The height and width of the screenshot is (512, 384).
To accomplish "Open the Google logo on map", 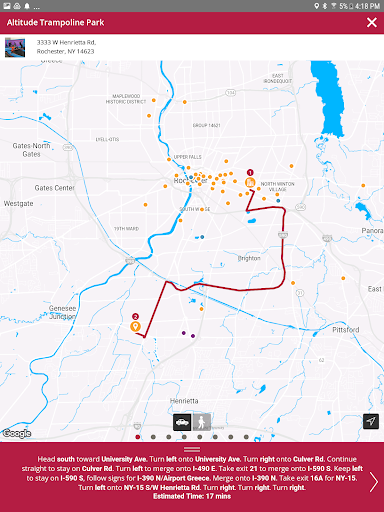I will coord(17,433).
